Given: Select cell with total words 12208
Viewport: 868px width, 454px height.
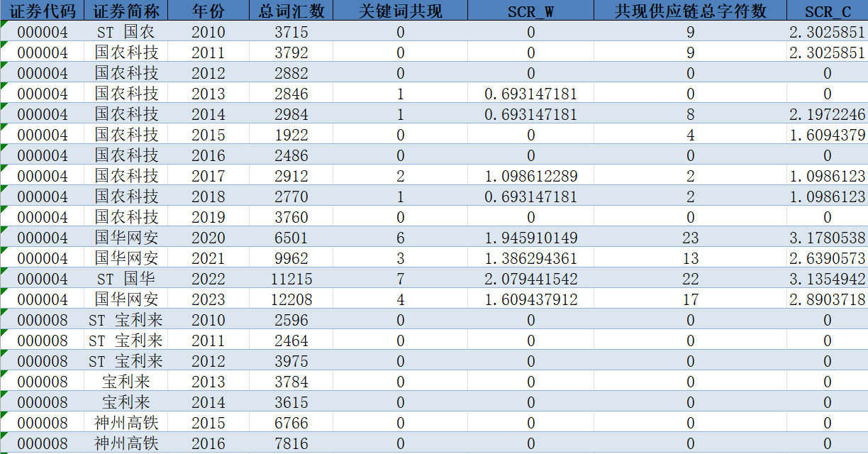Looking at the screenshot, I should pyautogui.click(x=291, y=299).
